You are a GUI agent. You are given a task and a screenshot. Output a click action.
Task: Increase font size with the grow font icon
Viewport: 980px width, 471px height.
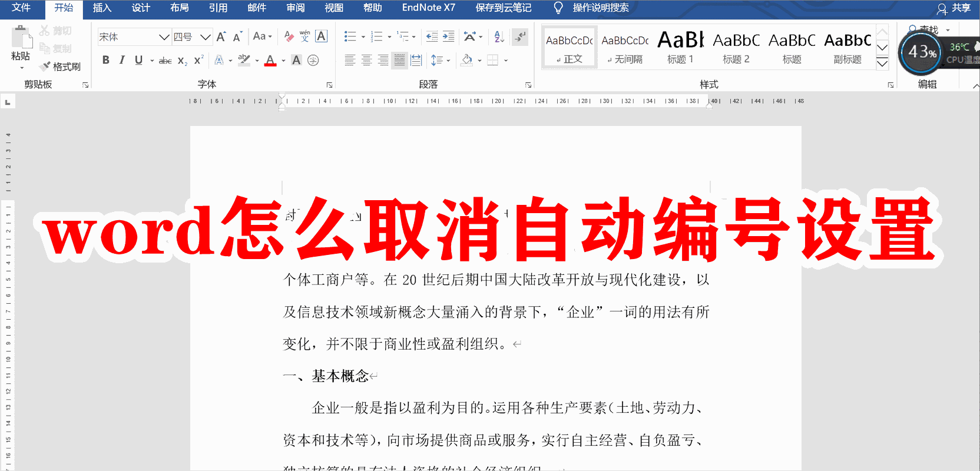221,37
